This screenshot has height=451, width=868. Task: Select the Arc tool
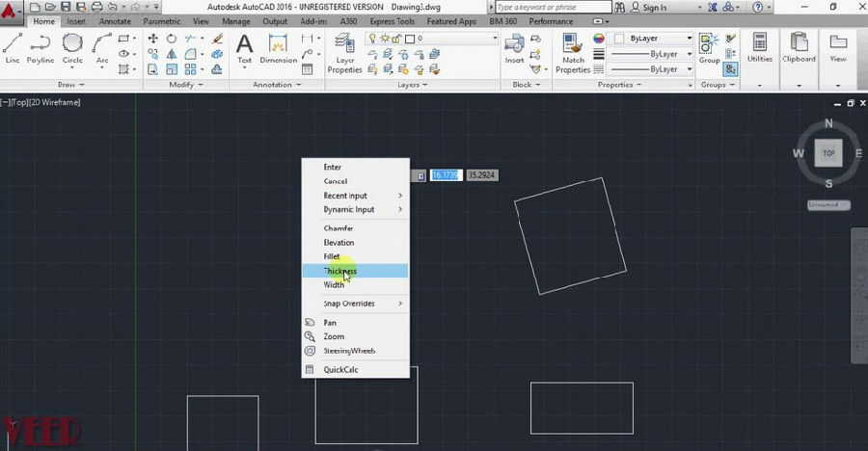point(102,48)
